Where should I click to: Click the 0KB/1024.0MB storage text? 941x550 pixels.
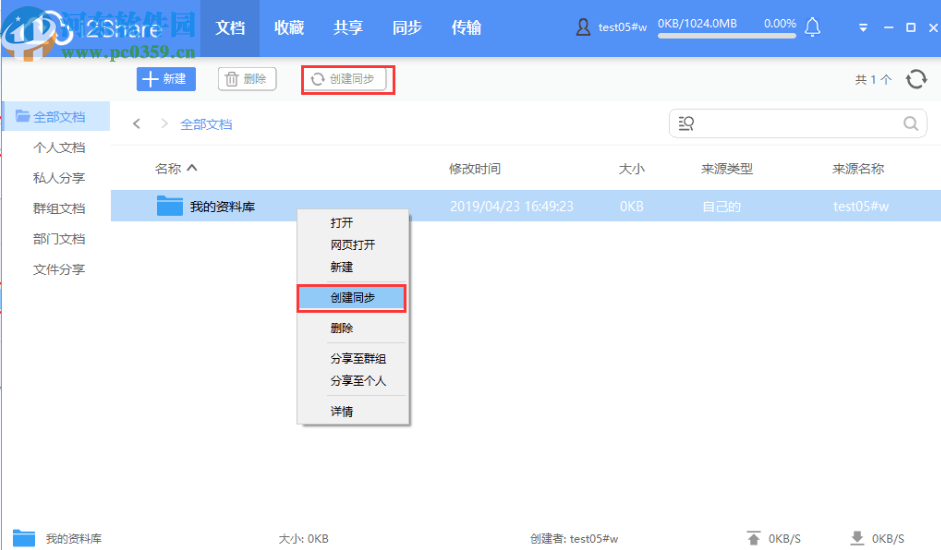point(697,23)
